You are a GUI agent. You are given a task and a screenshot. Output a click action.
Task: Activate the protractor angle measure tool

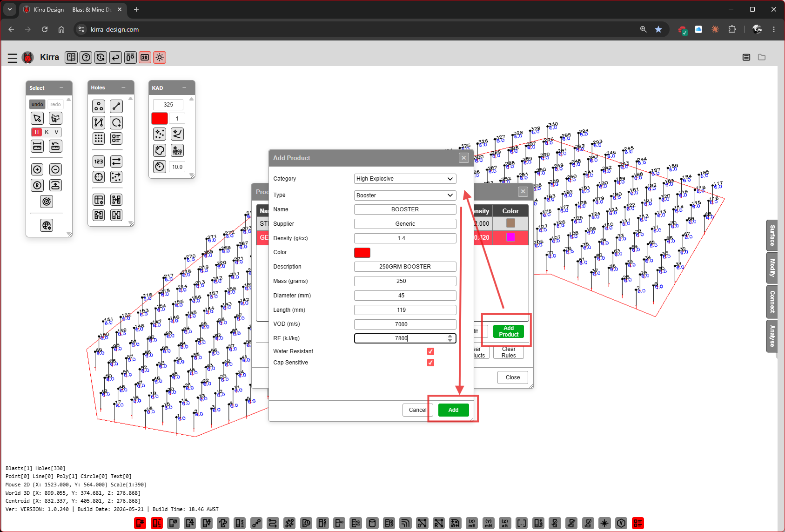(x=55, y=146)
